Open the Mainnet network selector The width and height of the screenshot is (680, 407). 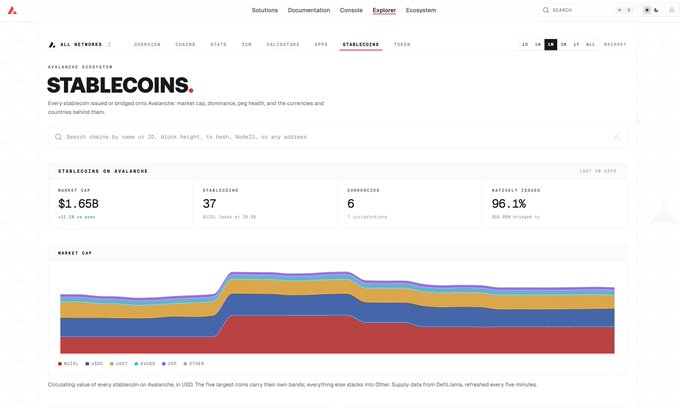(615, 44)
